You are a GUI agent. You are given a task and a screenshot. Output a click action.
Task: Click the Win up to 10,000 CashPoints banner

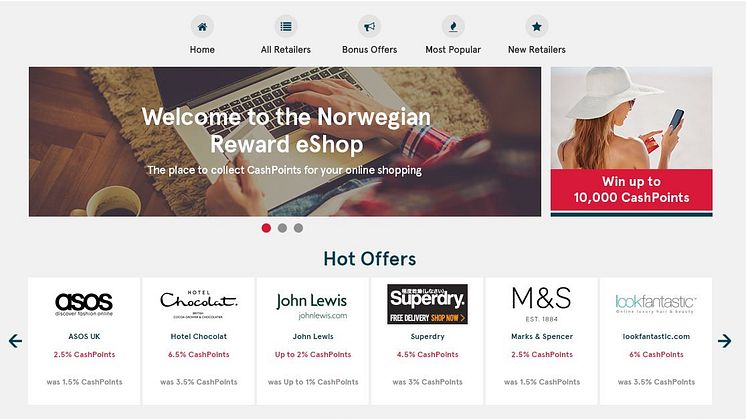[631, 142]
